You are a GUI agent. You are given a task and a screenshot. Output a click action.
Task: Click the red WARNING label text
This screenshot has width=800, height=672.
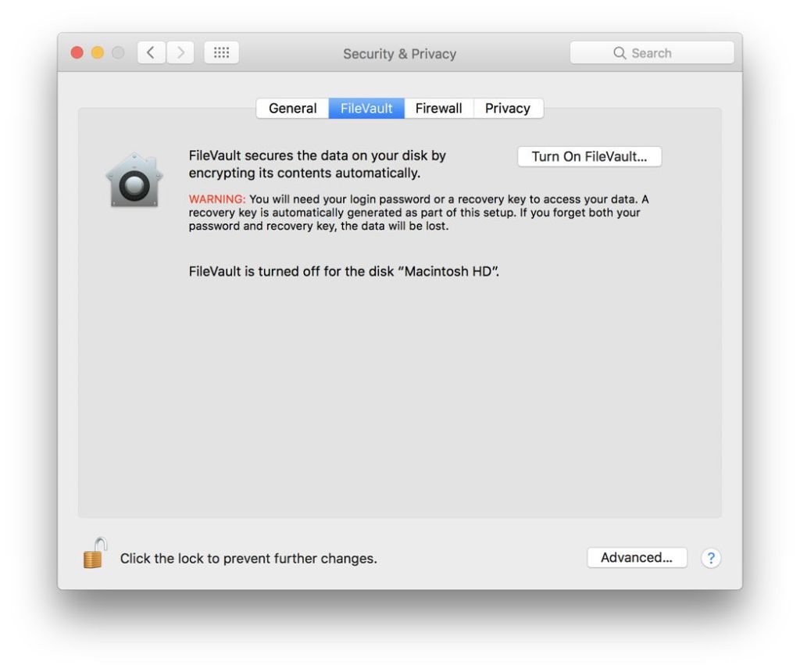click(x=217, y=199)
